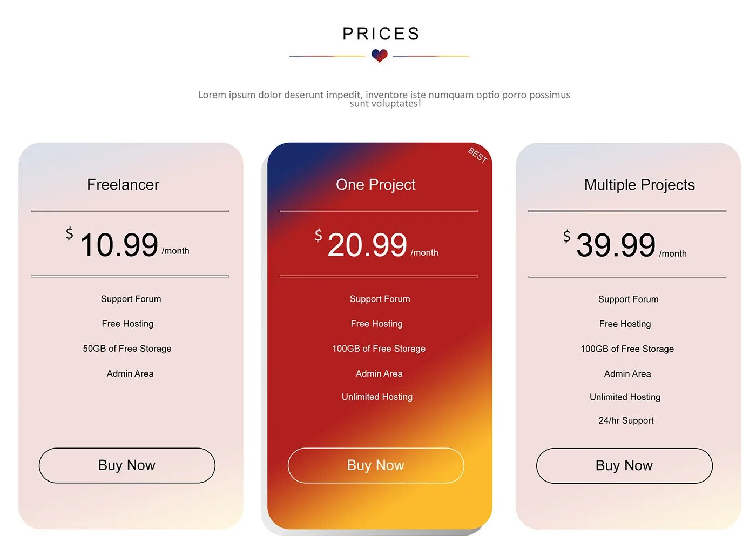Click 24/hr Support feature
Image resolution: width=756 pixels, height=555 pixels.
626,420
